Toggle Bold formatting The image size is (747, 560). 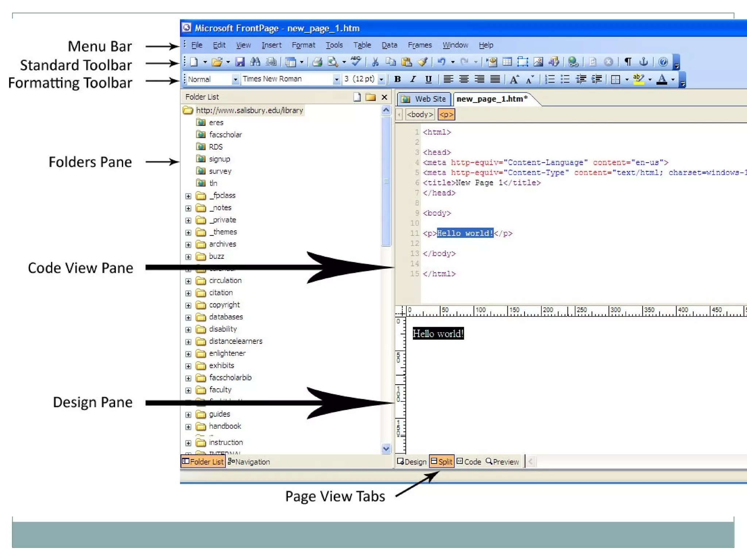coord(398,79)
